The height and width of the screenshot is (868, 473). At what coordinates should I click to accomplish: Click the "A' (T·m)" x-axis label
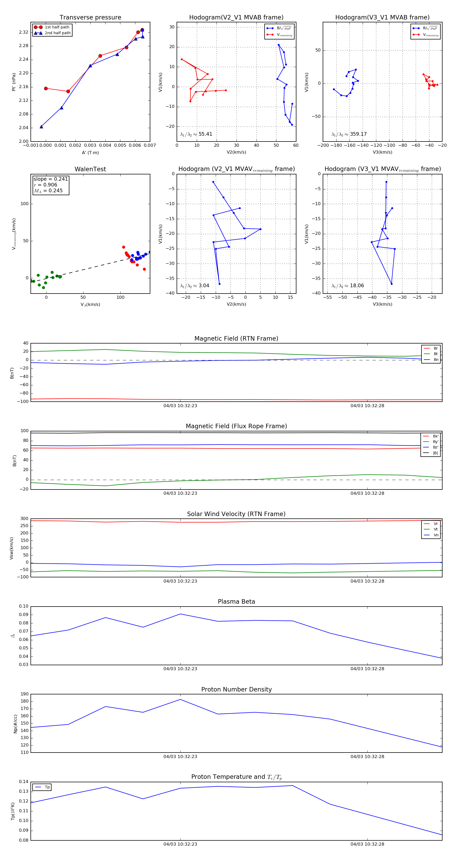coord(90,153)
